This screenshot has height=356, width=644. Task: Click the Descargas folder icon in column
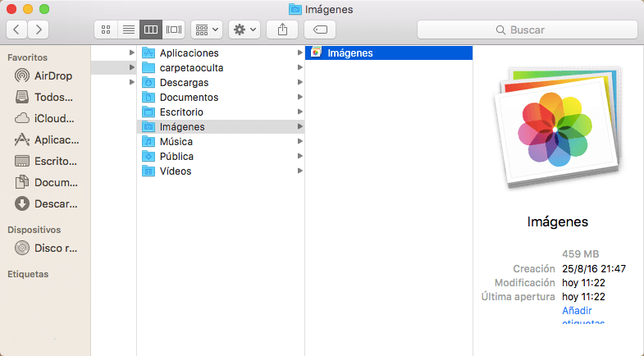148,82
